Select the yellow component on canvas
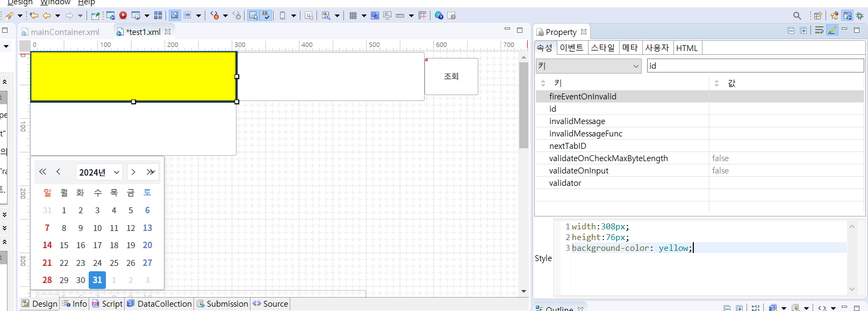868x311 pixels. 133,76
